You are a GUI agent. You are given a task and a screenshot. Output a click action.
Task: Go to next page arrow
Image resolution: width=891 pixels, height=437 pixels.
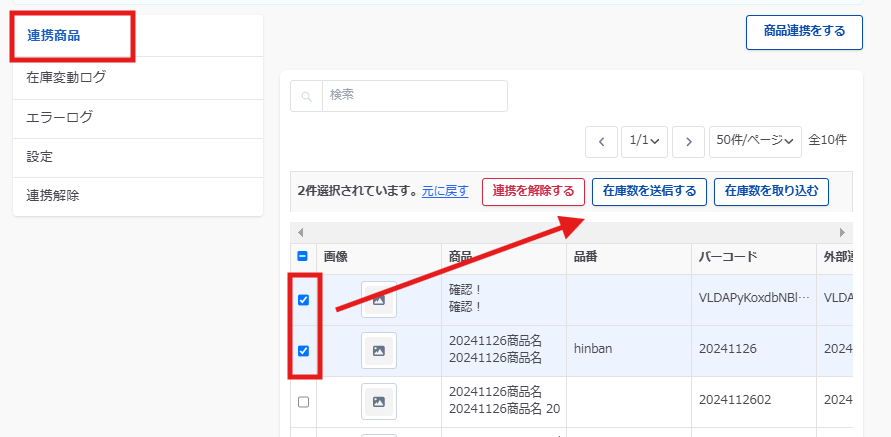[x=688, y=141]
